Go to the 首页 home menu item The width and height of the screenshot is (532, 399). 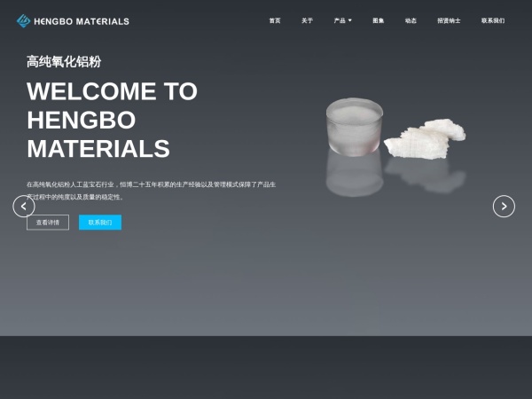[x=275, y=20]
